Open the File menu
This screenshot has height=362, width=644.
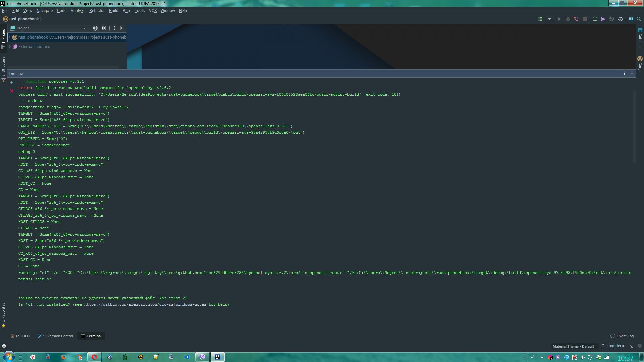click(5, 11)
